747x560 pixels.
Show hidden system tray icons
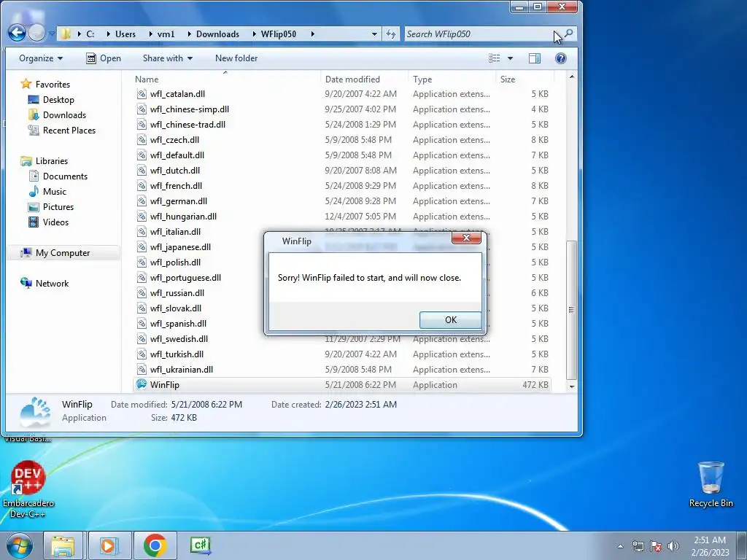click(620, 546)
